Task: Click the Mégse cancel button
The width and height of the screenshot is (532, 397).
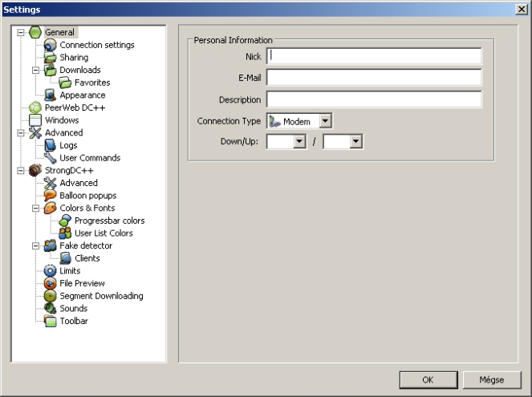Action: (x=492, y=379)
